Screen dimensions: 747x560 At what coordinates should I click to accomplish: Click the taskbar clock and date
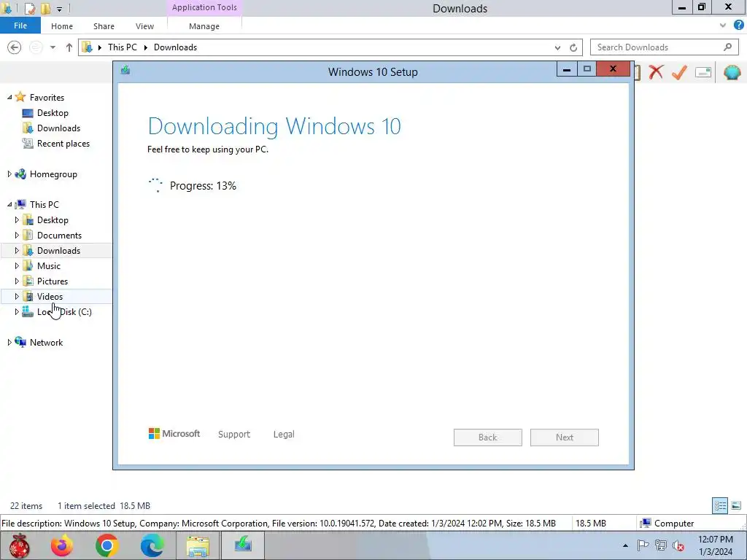click(x=715, y=545)
